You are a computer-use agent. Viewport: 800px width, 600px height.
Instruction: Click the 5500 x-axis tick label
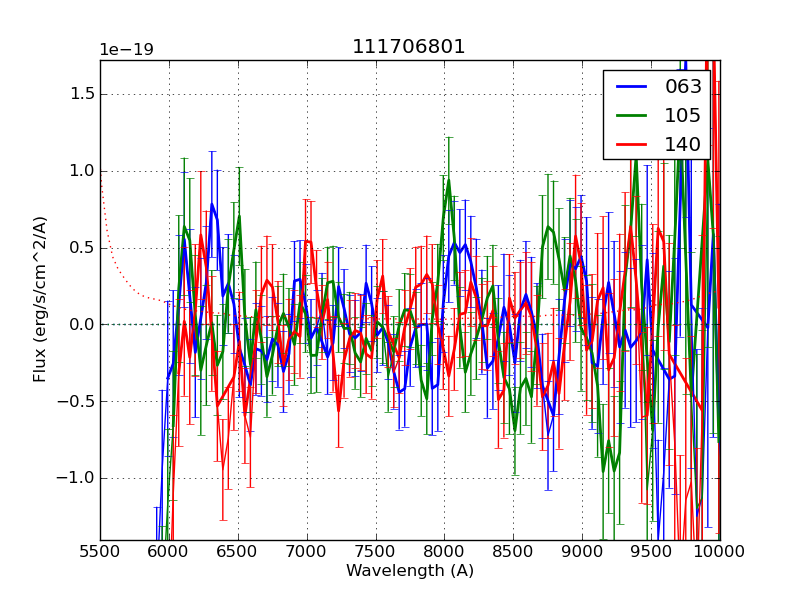click(100, 551)
